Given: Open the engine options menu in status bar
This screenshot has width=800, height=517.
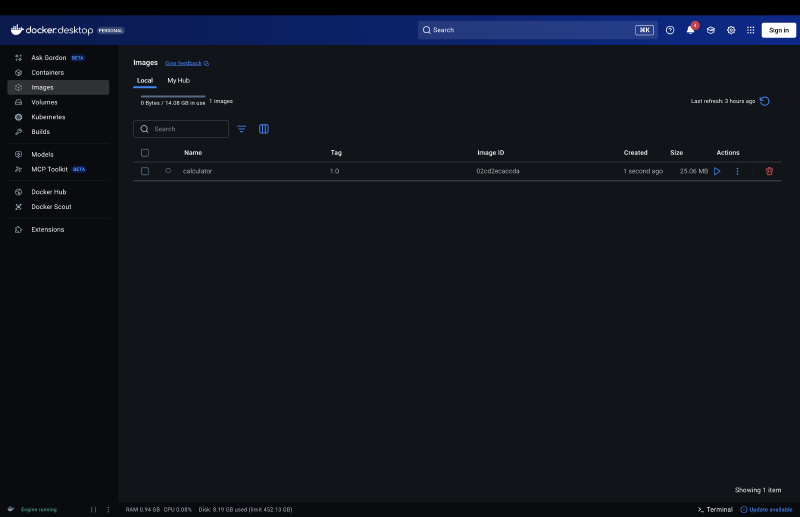Looking at the screenshot, I should click(108, 509).
